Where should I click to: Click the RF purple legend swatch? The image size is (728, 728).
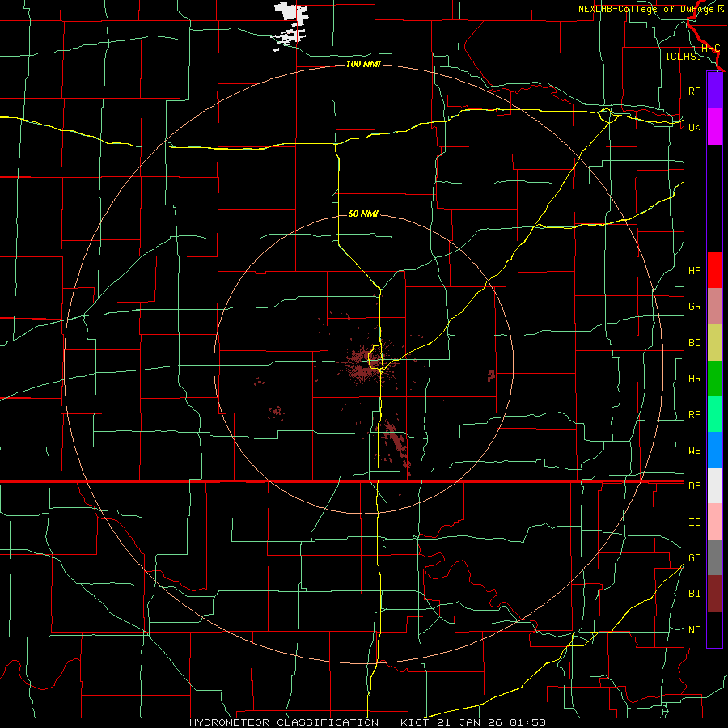pos(714,91)
